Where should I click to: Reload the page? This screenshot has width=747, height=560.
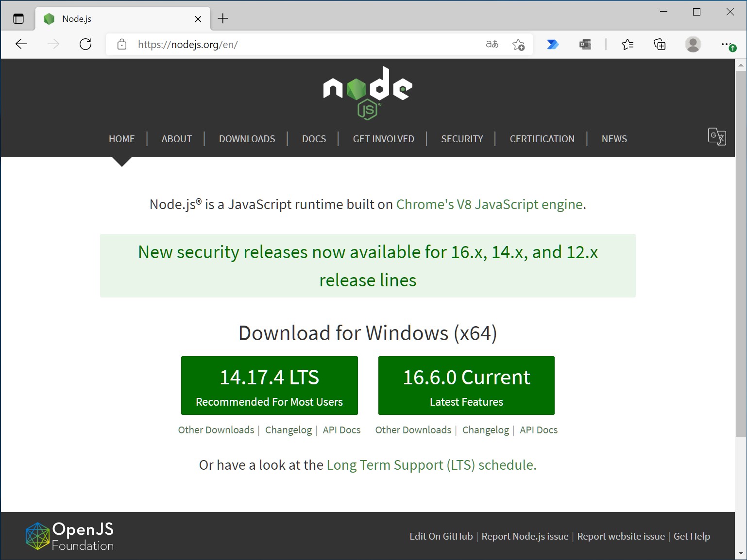(x=85, y=44)
